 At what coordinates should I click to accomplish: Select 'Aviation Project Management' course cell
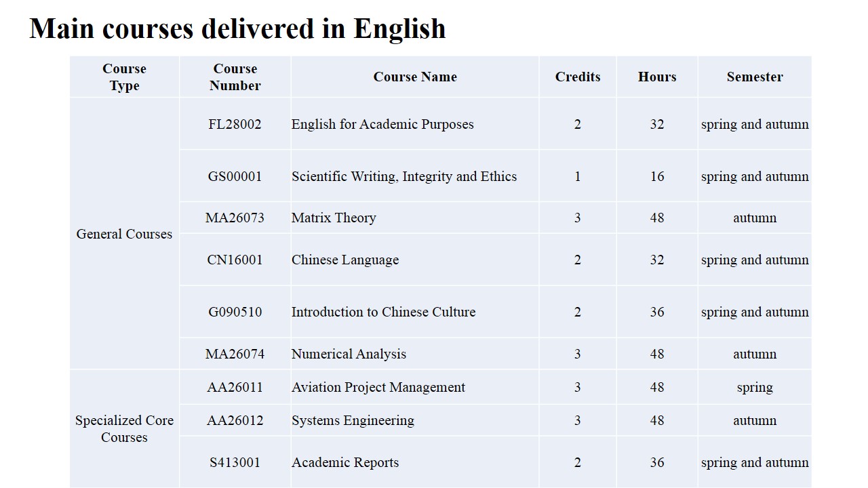tap(378, 387)
